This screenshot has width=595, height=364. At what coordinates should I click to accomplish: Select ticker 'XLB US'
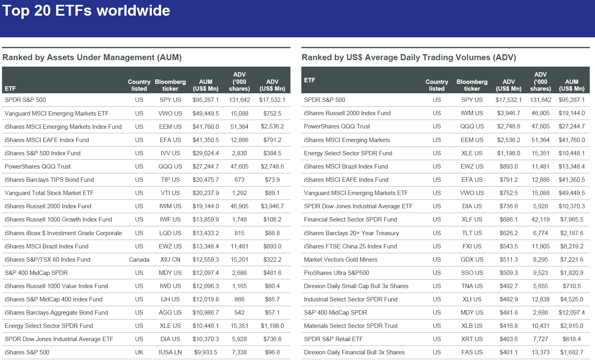(472, 326)
